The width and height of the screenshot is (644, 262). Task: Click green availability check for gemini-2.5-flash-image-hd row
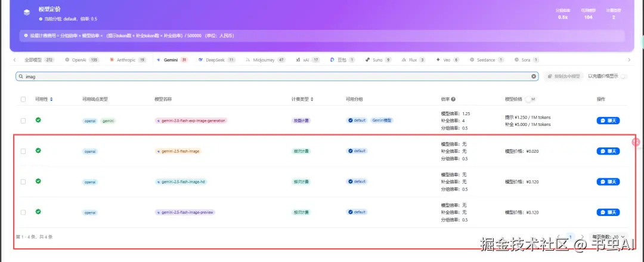(38, 181)
